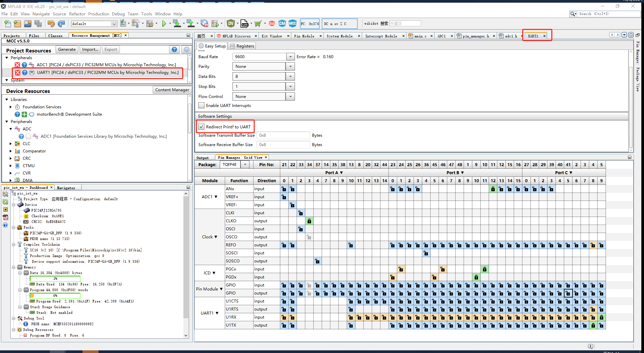Screen dimensions: 644x353
Task: Remove ADC1 using its red X icon
Action: tap(17, 65)
